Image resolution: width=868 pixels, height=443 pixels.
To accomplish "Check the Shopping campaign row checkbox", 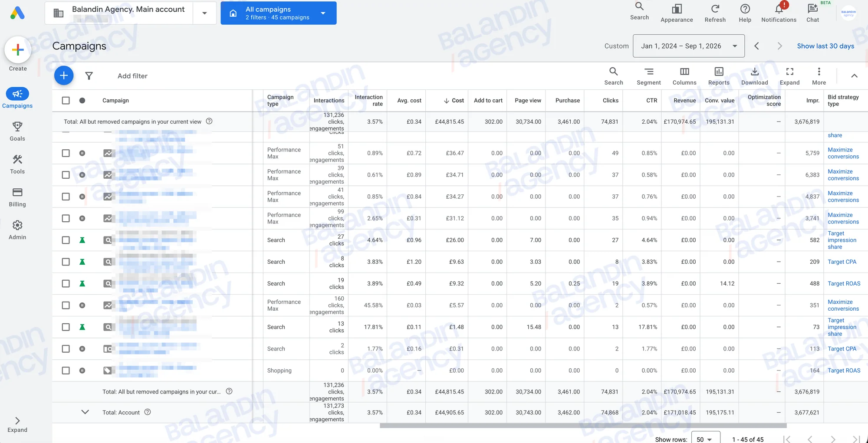I will [x=66, y=371].
